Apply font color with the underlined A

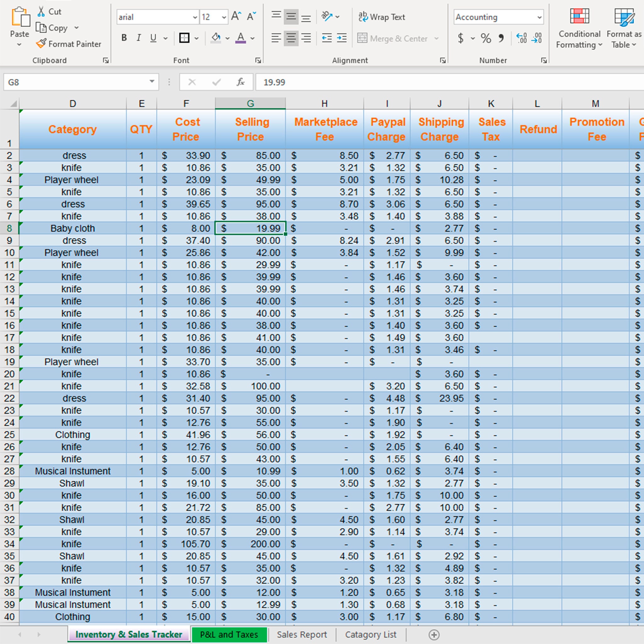point(241,38)
